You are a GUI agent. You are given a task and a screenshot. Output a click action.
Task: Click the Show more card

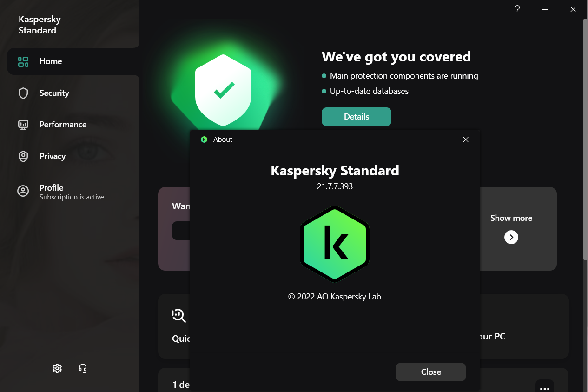coord(518,229)
